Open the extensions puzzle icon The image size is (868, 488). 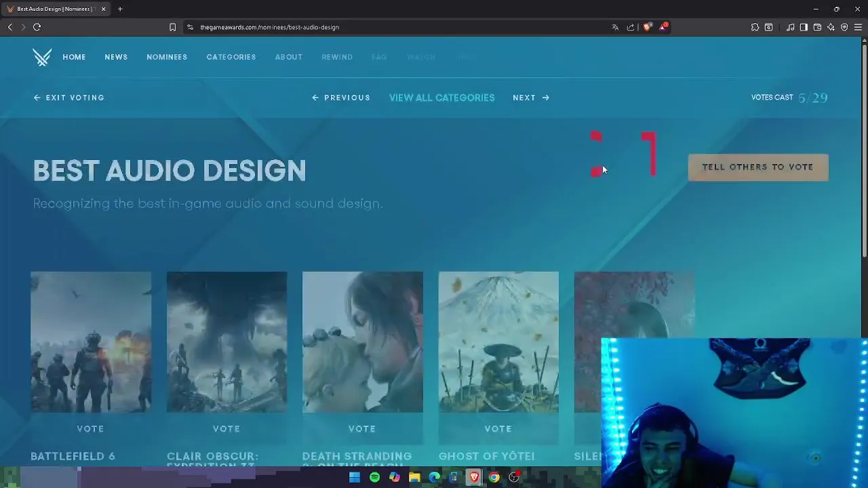click(755, 27)
